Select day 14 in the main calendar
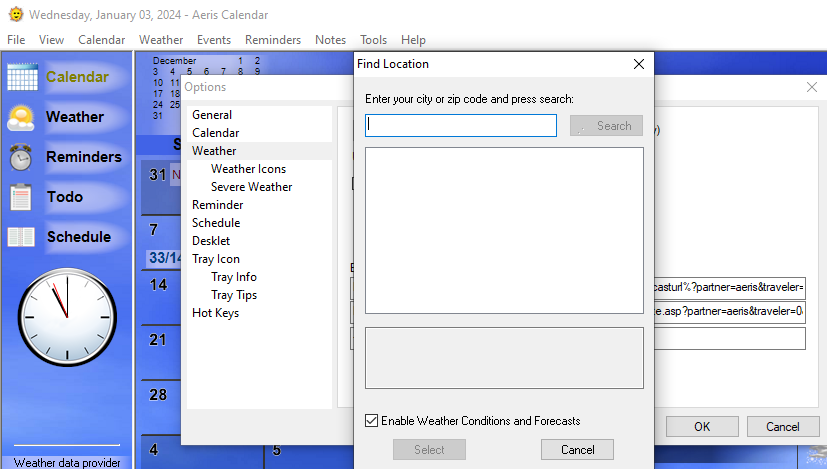 click(158, 285)
